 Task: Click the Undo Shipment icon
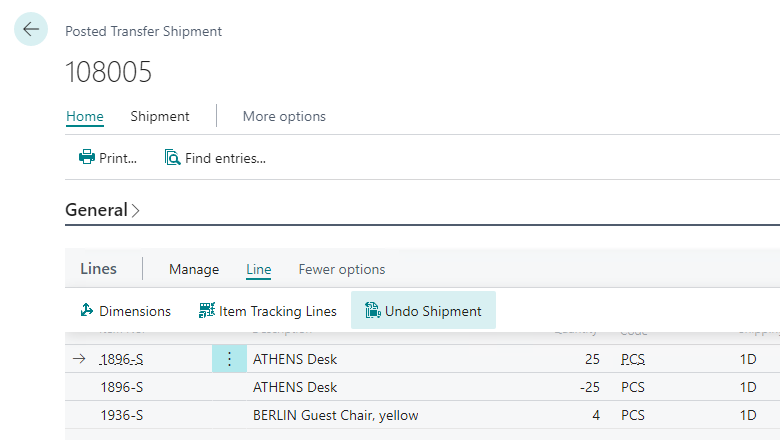tap(373, 311)
